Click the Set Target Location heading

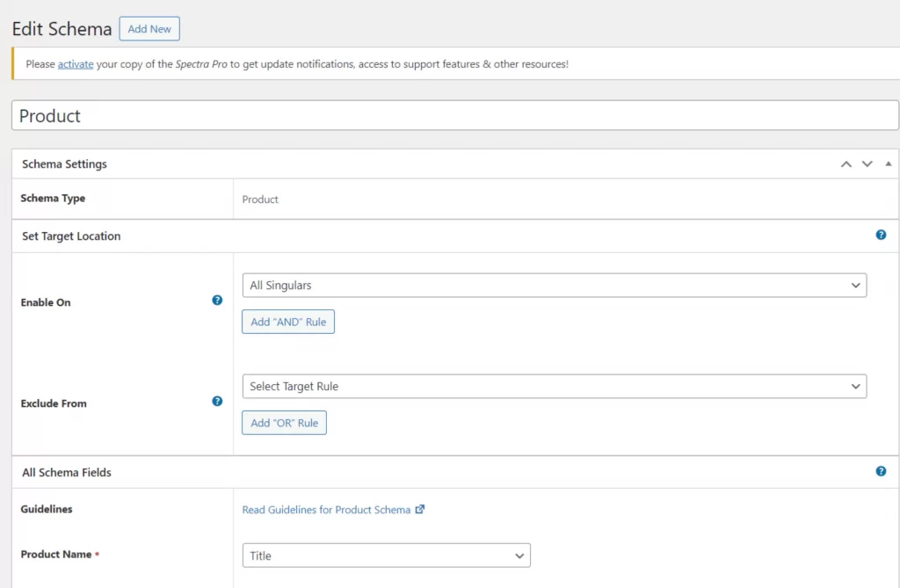coord(71,236)
